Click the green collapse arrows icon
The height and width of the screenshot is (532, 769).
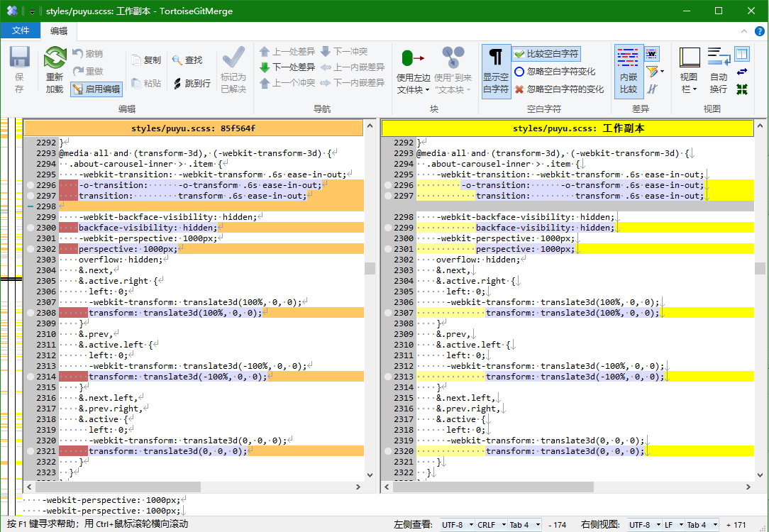click(x=742, y=89)
